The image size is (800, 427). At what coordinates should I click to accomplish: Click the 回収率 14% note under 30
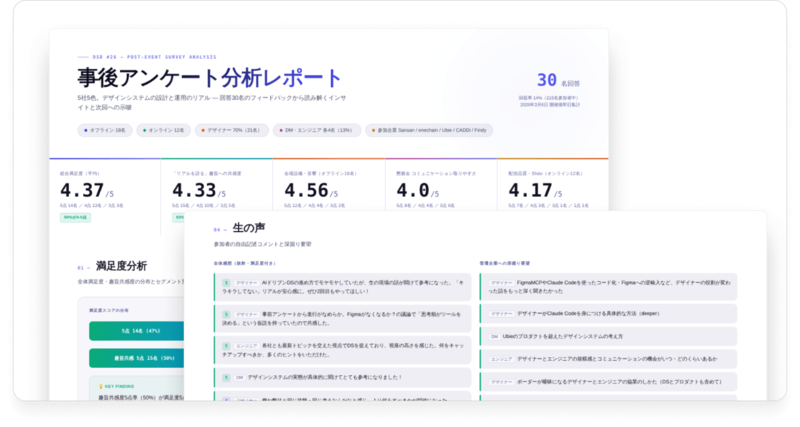(x=549, y=98)
